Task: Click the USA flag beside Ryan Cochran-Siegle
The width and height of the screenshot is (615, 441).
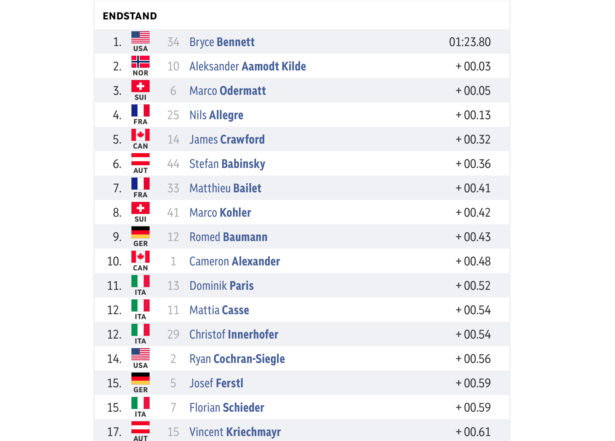Action: point(140,354)
